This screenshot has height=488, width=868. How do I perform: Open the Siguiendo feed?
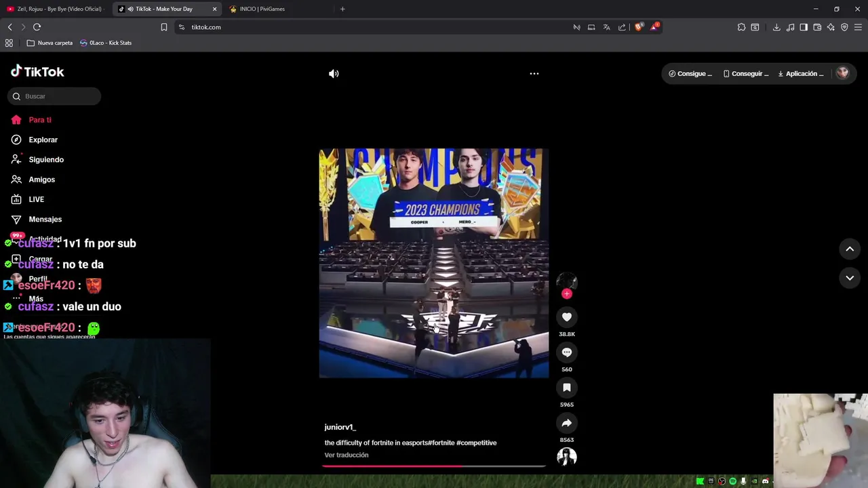pyautogui.click(x=37, y=159)
